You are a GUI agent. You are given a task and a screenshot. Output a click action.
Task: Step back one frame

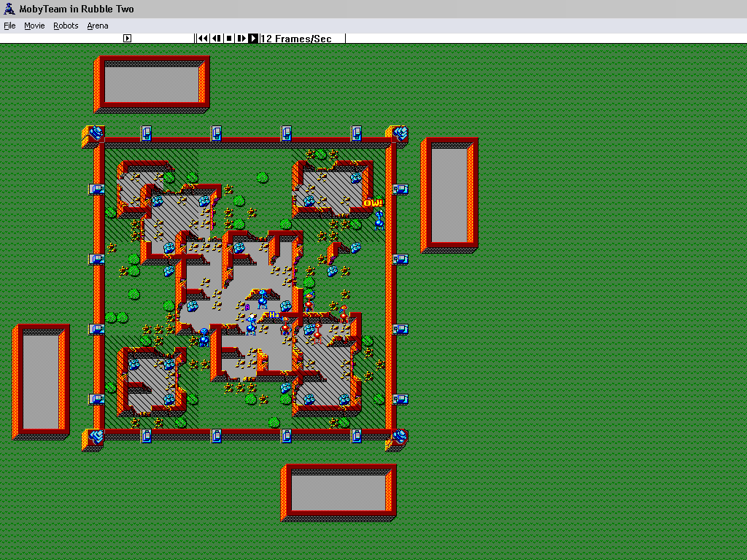[x=217, y=39]
